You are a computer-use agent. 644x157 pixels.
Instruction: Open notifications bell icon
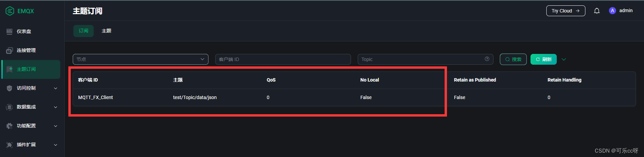(597, 11)
